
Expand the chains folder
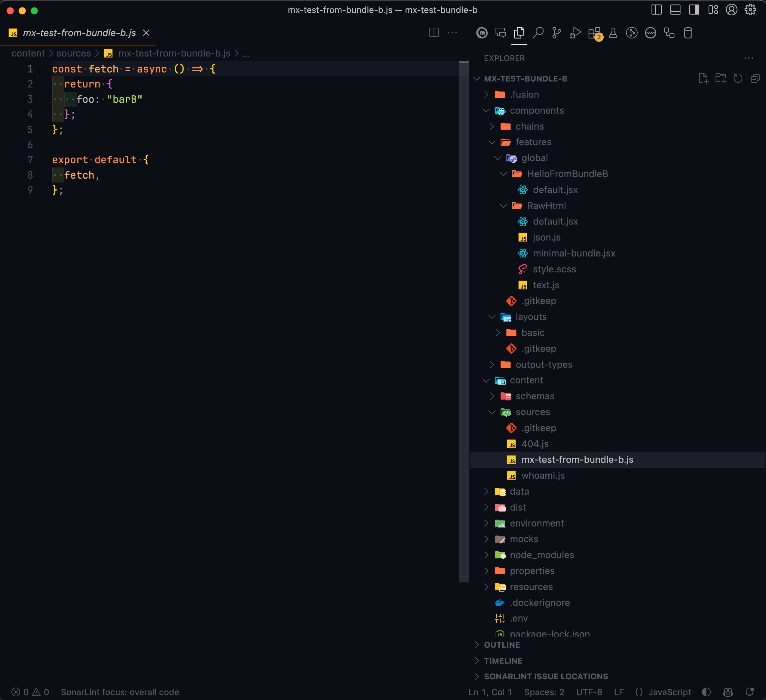click(617, 126)
